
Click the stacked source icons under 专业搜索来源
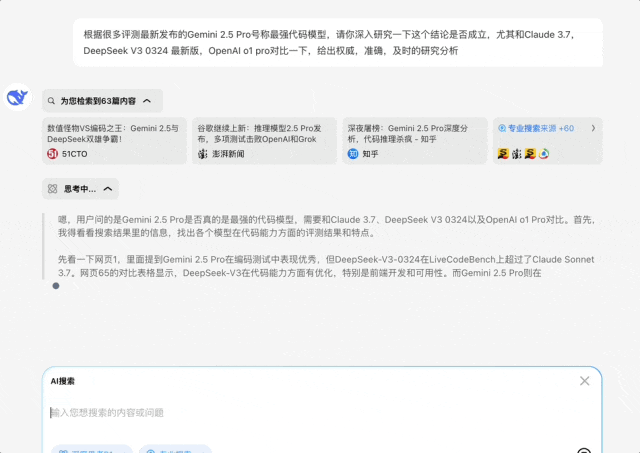coord(523,154)
